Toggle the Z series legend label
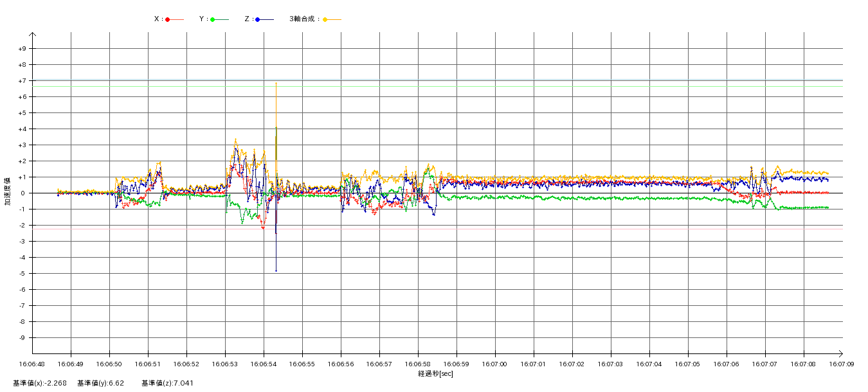 (x=248, y=19)
